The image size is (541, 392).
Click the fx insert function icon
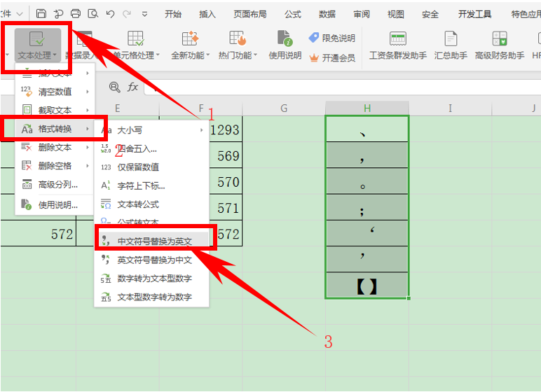tap(133, 87)
